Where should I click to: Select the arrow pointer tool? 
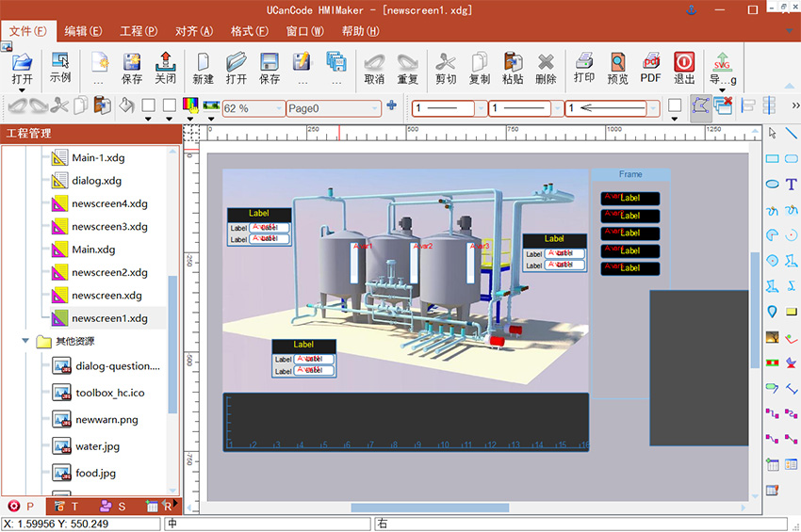click(772, 133)
